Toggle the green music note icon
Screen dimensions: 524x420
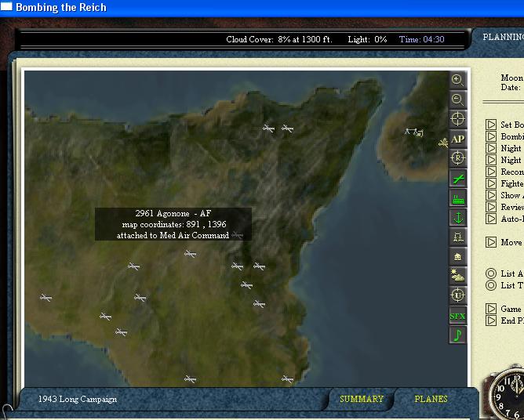point(457,335)
